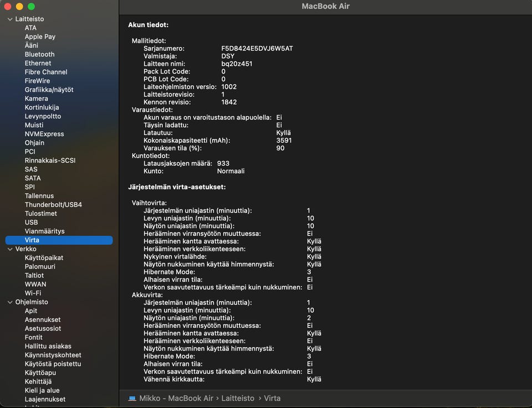Click Mikko - MacBook Air in path bar

(x=176, y=399)
